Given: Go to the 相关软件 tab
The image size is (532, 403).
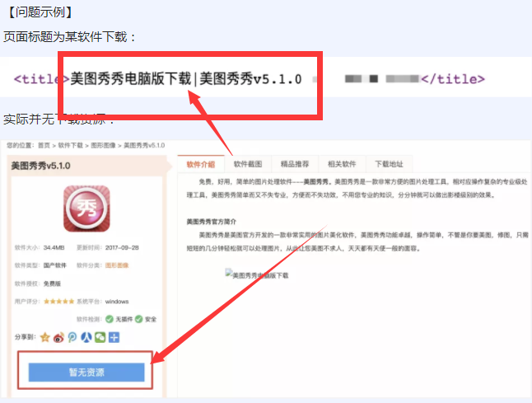Looking at the screenshot, I should (x=342, y=165).
